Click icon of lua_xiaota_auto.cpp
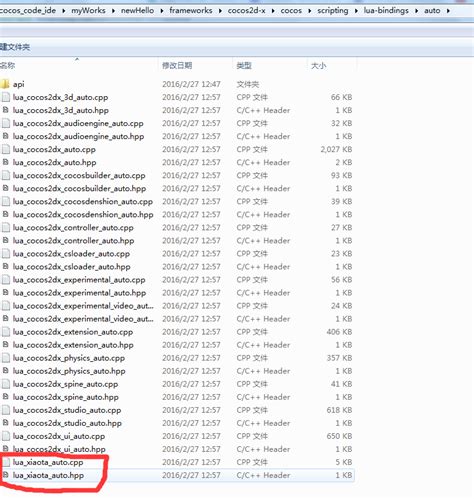This screenshot has width=474, height=499. [6, 462]
